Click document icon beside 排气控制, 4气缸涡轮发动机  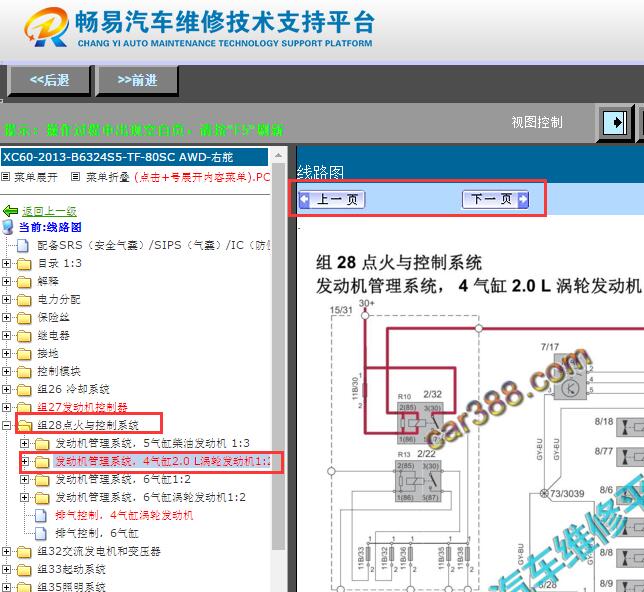41,515
